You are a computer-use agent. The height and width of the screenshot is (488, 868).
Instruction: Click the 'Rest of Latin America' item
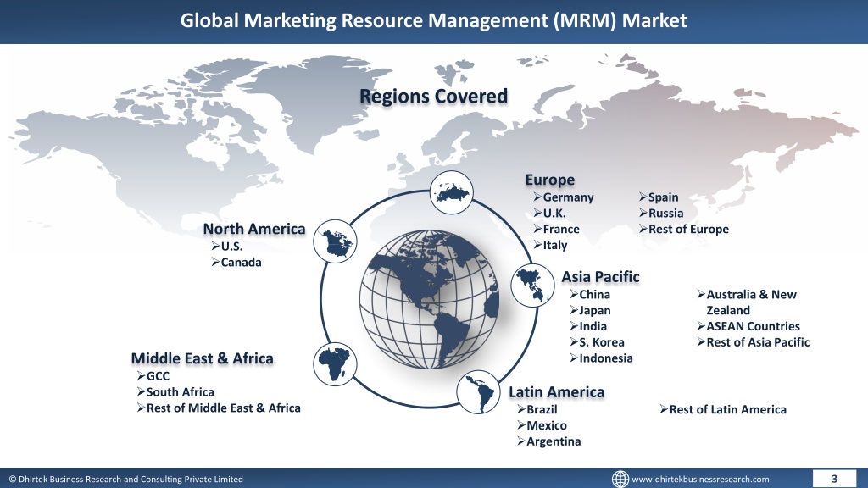click(x=723, y=410)
